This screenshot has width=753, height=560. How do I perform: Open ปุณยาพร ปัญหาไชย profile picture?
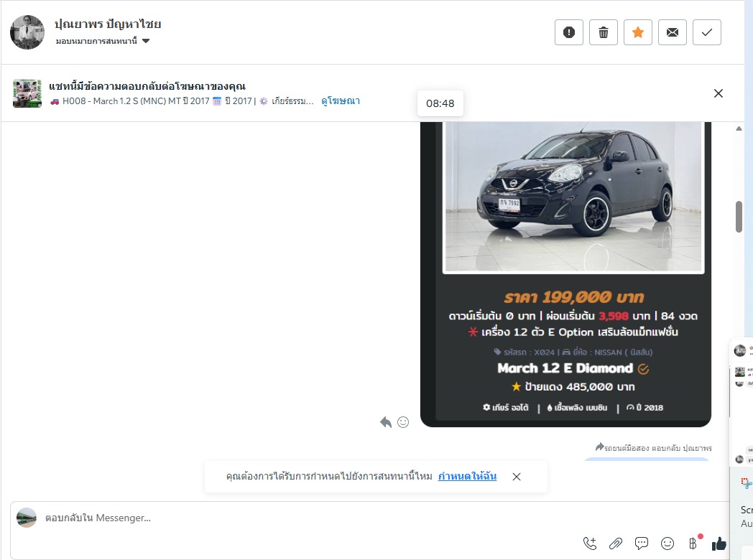click(27, 32)
